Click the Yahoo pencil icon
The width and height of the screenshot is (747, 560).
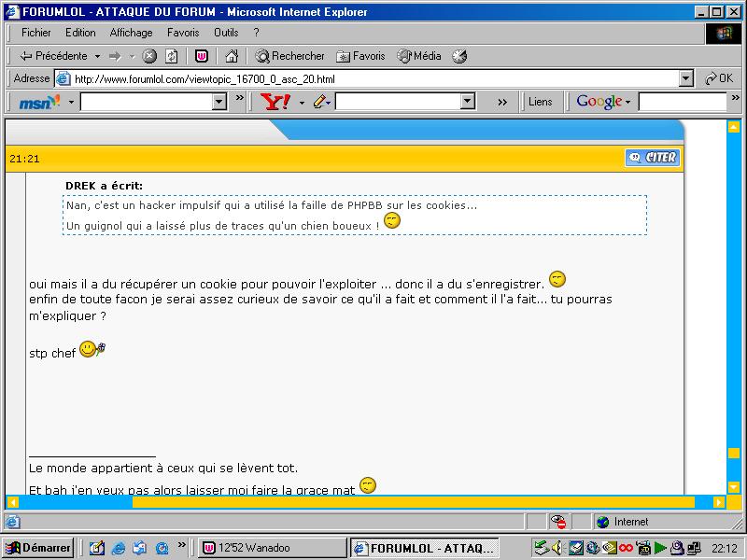[320, 102]
